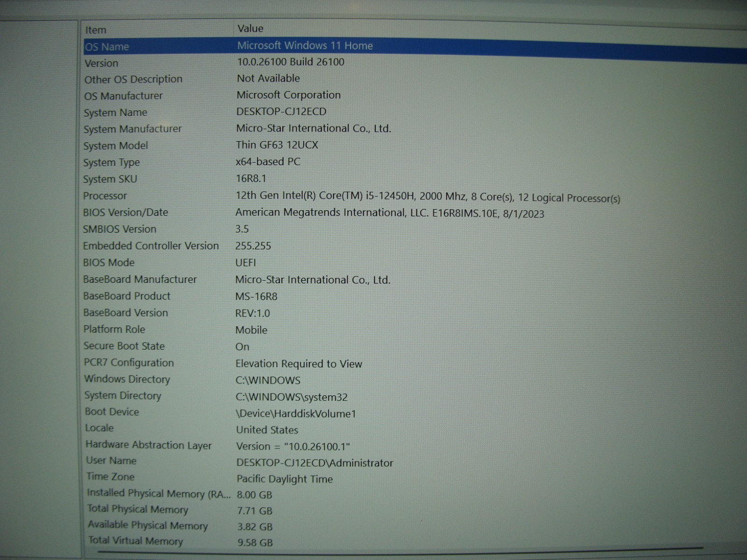Select the System Name row
This screenshot has width=747, height=560.
pyautogui.click(x=115, y=112)
